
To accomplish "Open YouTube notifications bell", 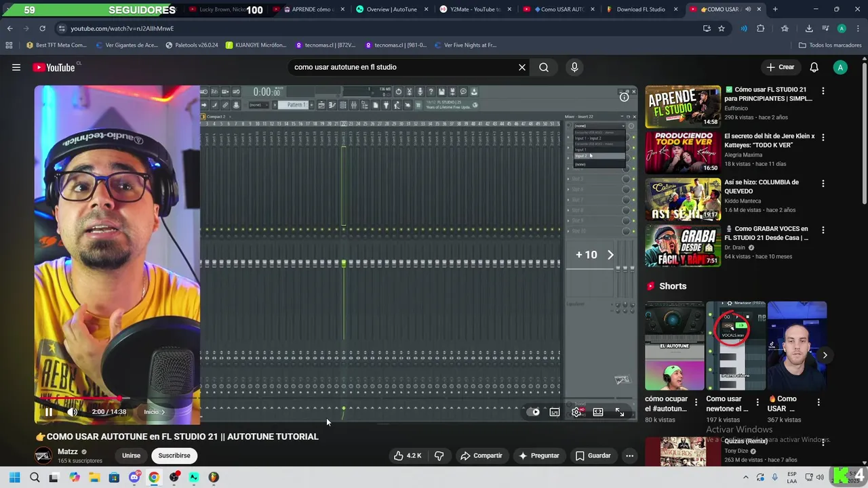I will (x=814, y=67).
